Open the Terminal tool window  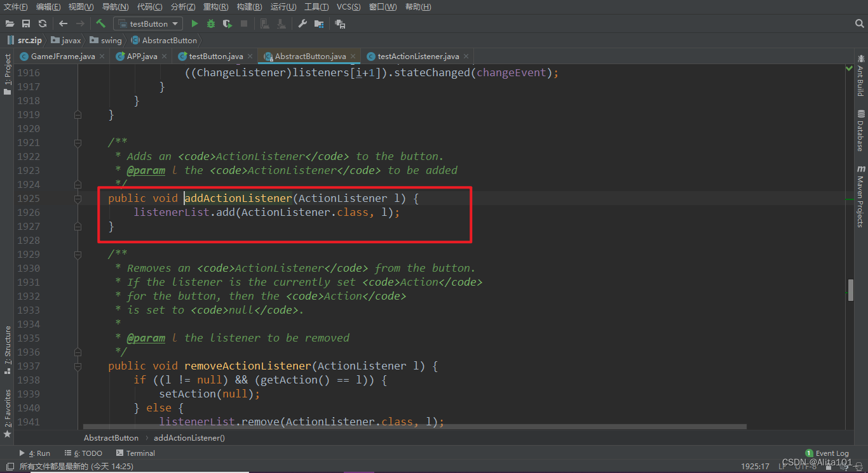tap(135, 453)
